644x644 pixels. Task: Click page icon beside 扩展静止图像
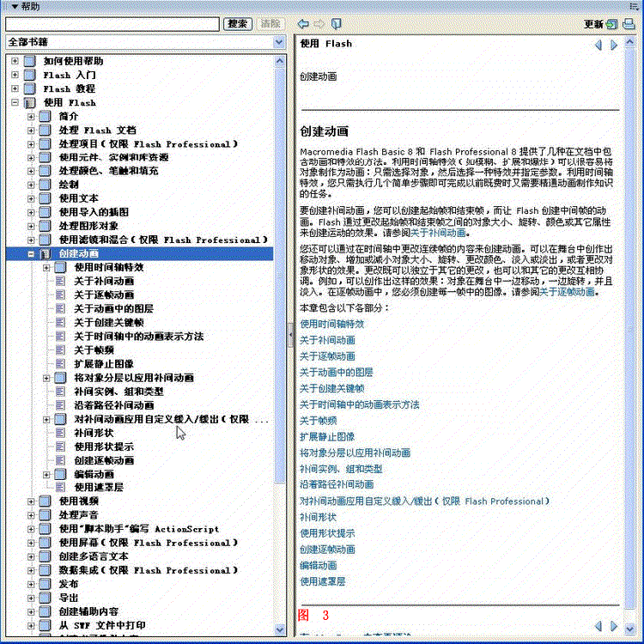(x=60, y=364)
